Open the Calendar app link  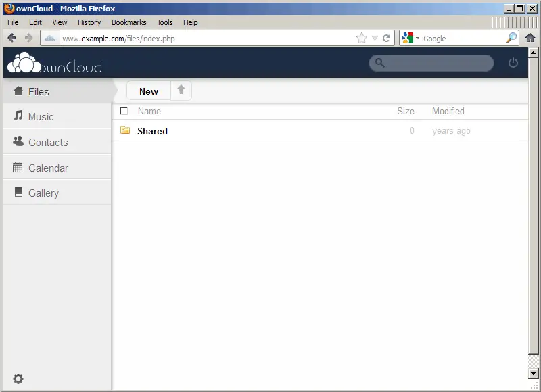point(48,168)
